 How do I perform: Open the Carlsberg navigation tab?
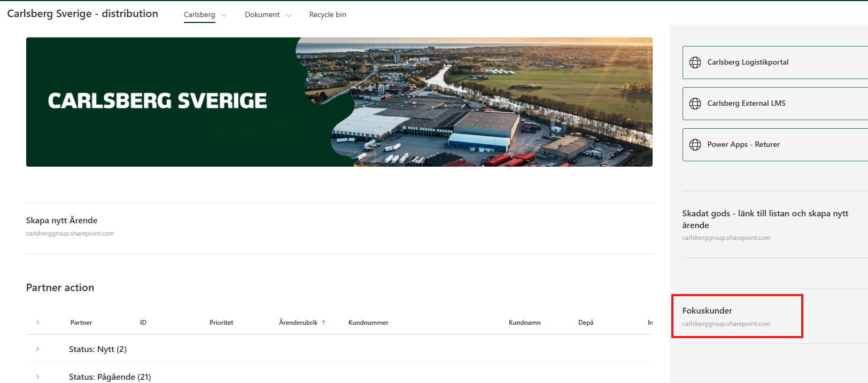(x=199, y=15)
